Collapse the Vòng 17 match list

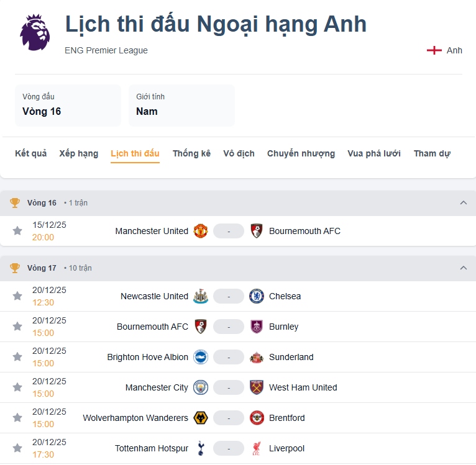pos(463,268)
